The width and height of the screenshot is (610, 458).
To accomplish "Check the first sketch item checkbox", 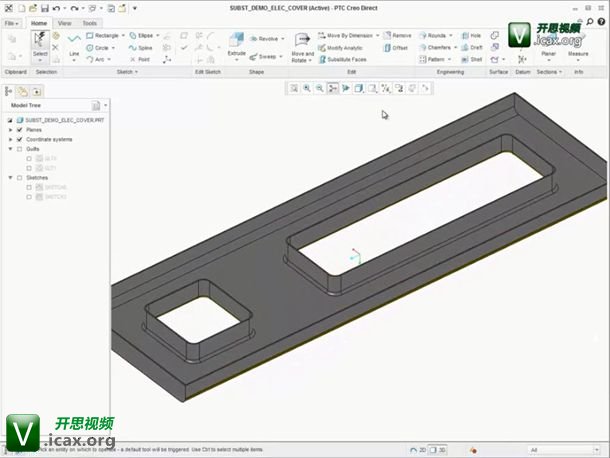I will pyautogui.click(x=29, y=188).
